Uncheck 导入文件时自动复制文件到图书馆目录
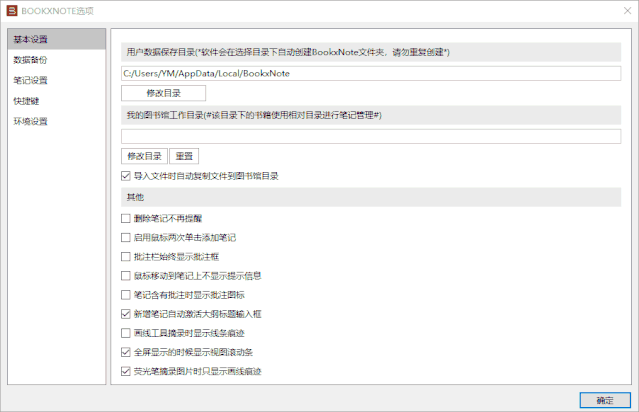 [126, 176]
